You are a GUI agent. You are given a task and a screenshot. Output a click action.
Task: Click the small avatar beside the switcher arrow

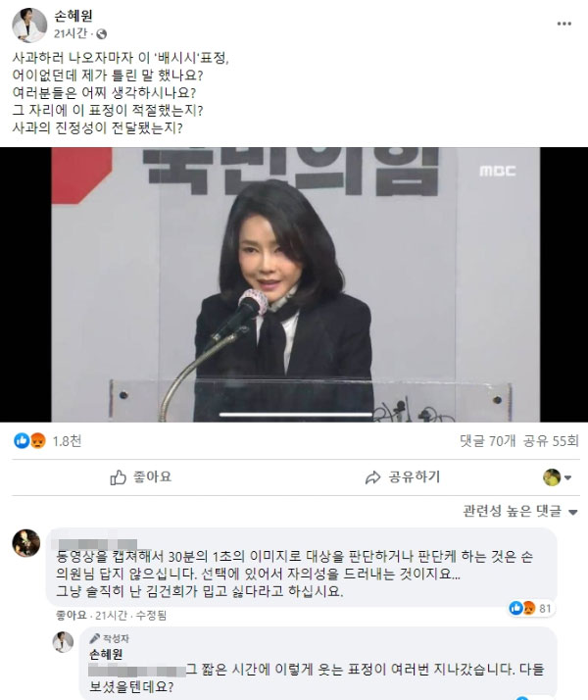pyautogui.click(x=552, y=477)
